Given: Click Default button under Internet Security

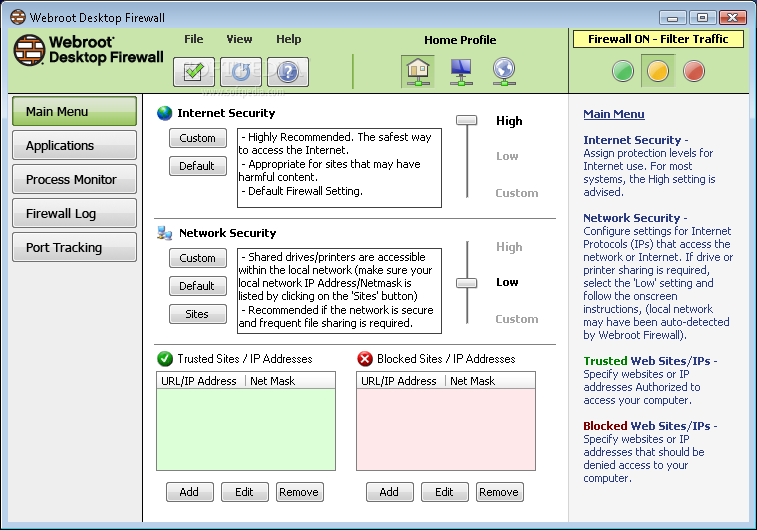Looking at the screenshot, I should point(198,166).
